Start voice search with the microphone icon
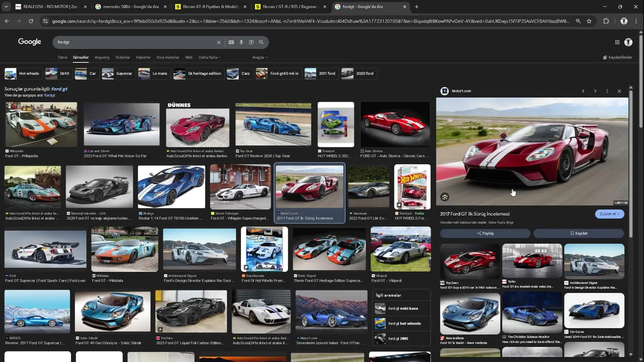The image size is (644, 362). tap(242, 42)
